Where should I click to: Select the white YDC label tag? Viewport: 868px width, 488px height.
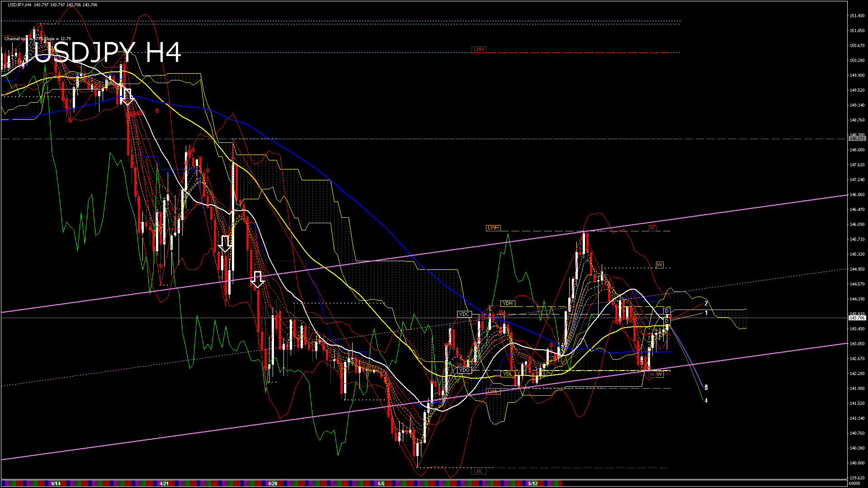pos(464,314)
